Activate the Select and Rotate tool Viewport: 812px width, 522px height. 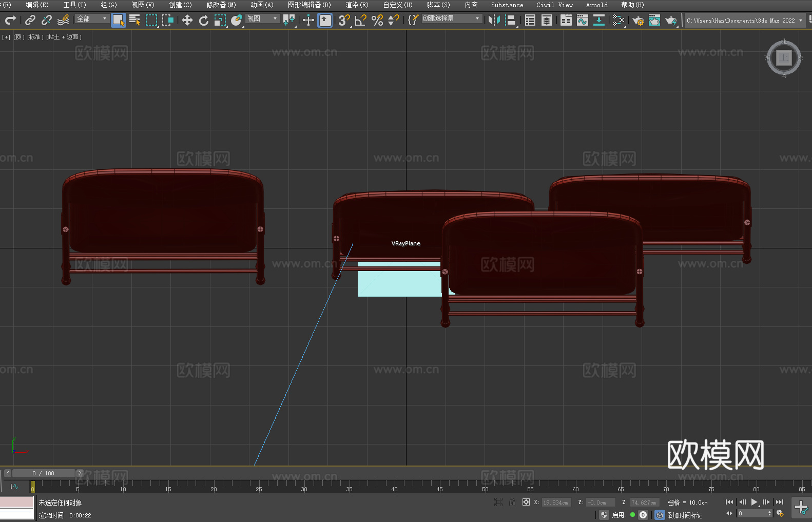point(204,20)
